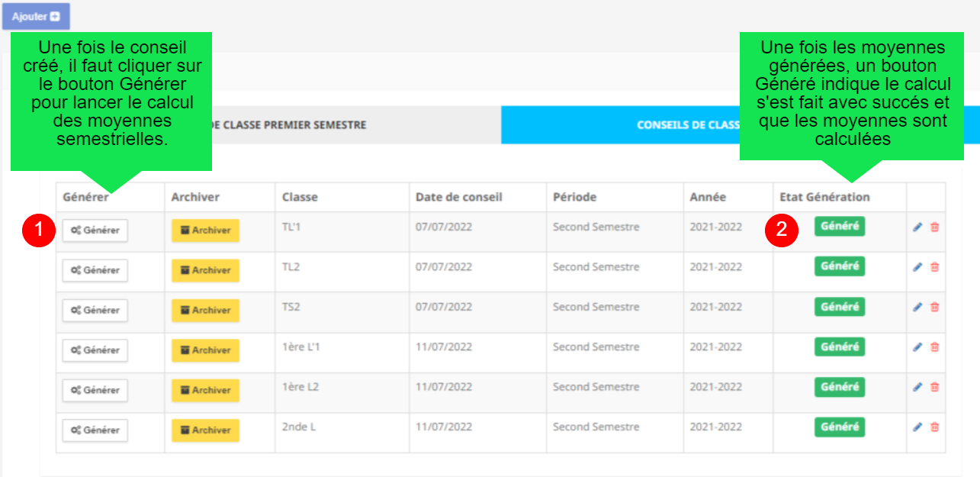
Task: Click the Généré badge for 1ère L2
Action: pyautogui.click(x=840, y=387)
